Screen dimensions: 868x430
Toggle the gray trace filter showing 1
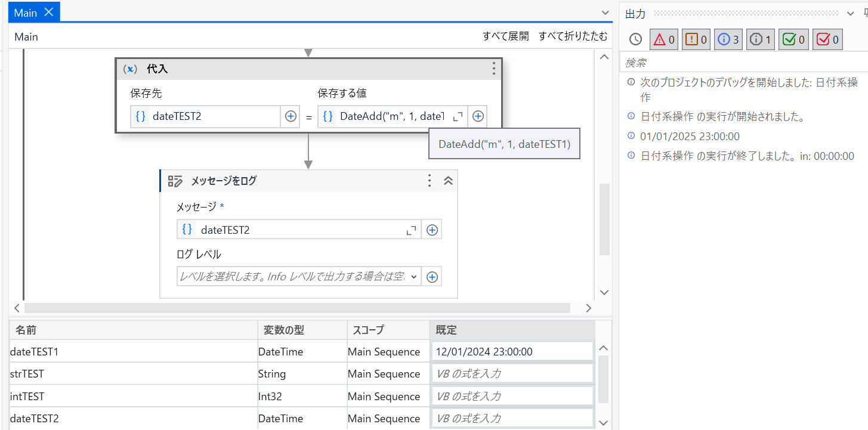coord(761,39)
